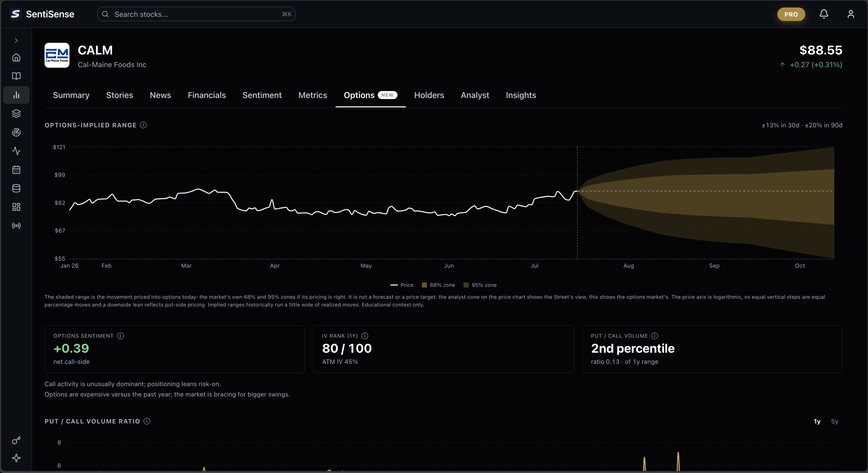Screen dimensions: 868x473
Task: Click the SentiSense logo icon
Action: [x=15, y=14]
